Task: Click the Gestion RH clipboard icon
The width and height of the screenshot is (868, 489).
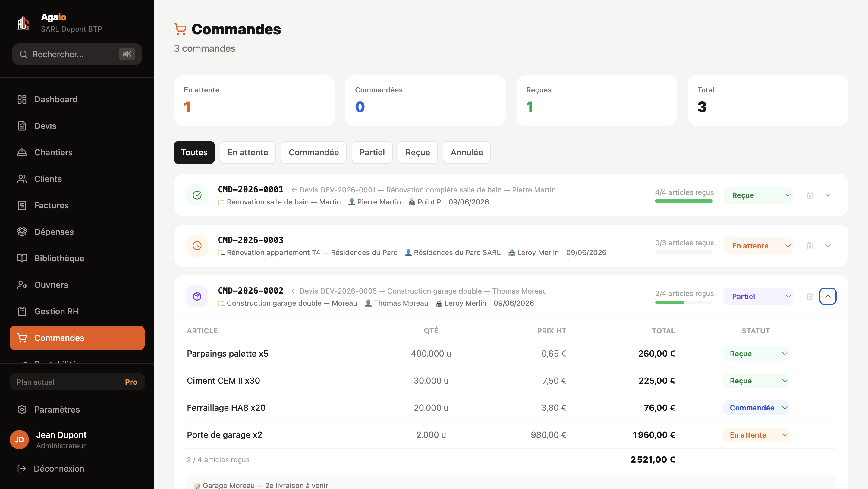Action: point(22,311)
